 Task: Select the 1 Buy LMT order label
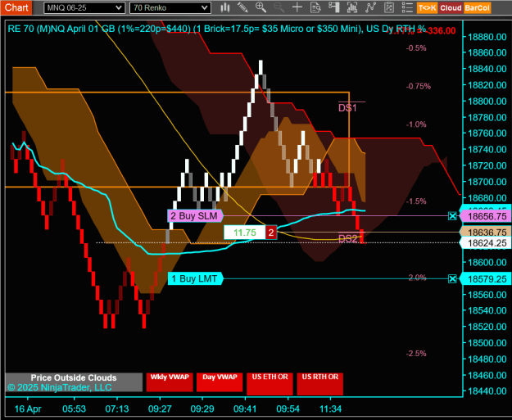click(195, 278)
